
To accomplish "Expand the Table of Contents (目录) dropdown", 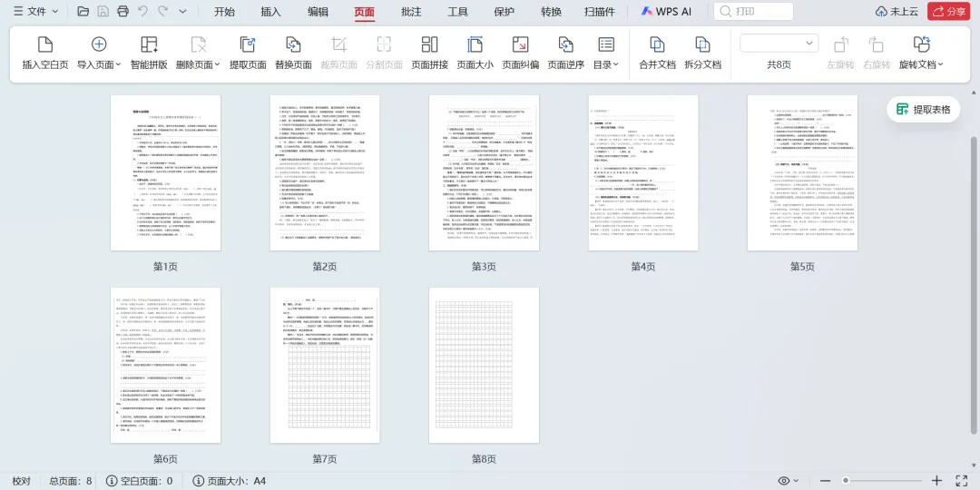I will coord(615,64).
